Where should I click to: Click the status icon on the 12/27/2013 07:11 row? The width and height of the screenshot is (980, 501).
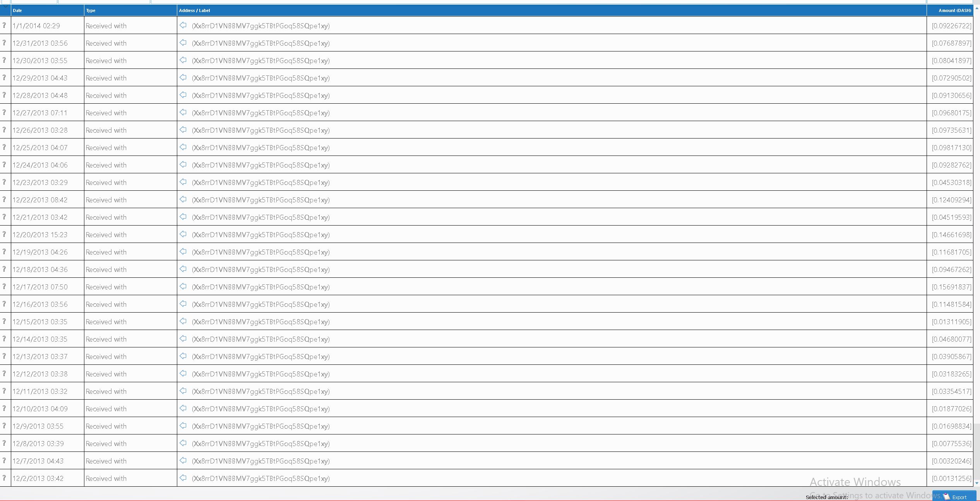(4, 112)
